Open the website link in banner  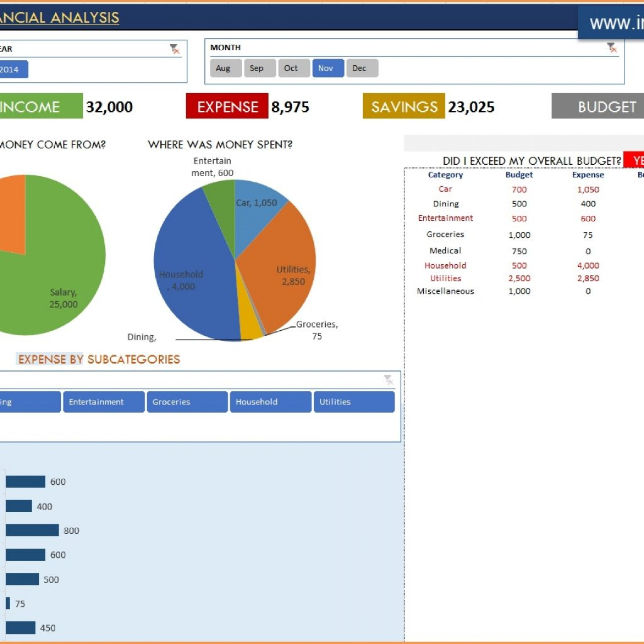tap(615, 23)
